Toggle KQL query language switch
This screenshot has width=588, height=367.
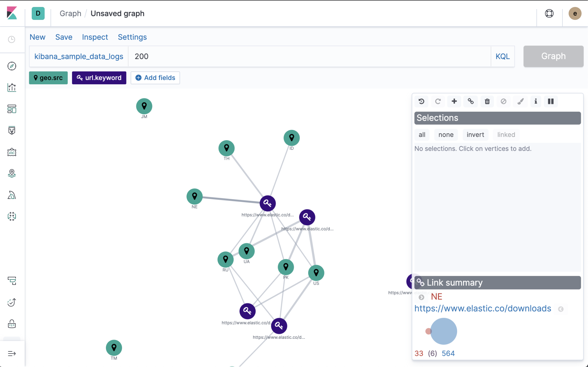502,56
